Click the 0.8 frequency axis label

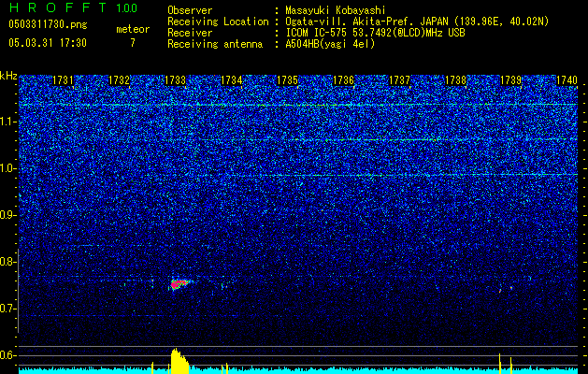click(x=7, y=262)
